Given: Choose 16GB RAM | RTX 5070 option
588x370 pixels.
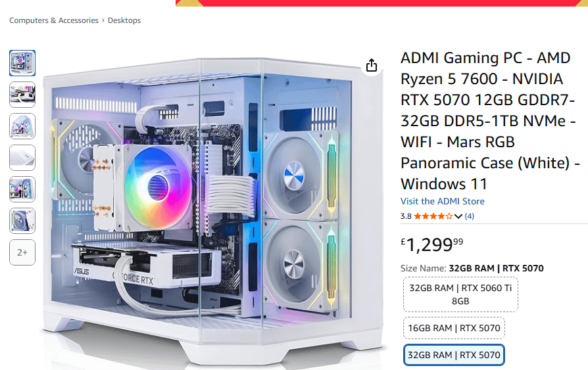Looking at the screenshot, I should (x=454, y=328).
